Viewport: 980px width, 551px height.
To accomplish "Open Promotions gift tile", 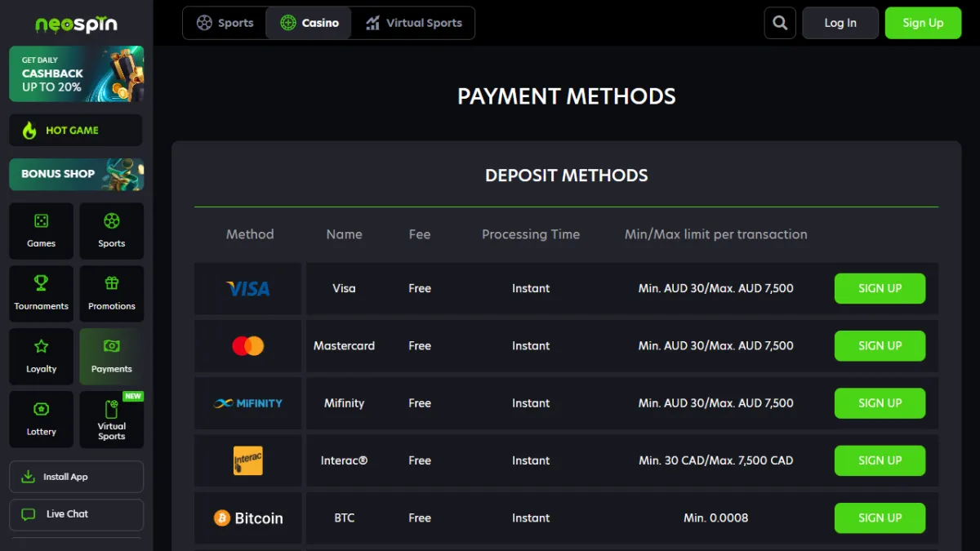I will (112, 293).
